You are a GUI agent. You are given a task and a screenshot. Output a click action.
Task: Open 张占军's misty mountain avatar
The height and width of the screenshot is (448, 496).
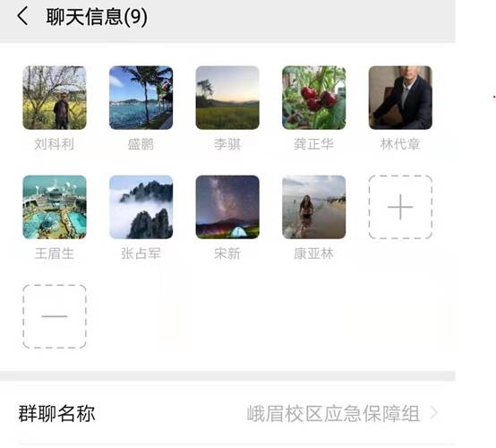[x=141, y=207]
